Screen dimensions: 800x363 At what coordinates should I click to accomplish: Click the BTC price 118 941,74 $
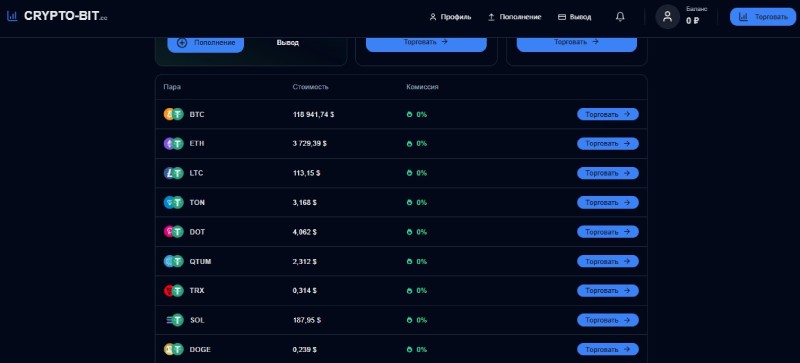313,114
